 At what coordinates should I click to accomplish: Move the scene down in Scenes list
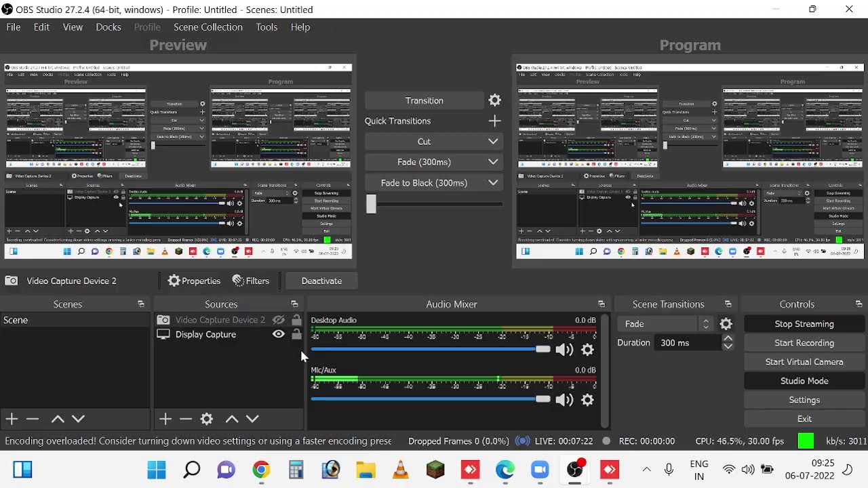pyautogui.click(x=78, y=419)
